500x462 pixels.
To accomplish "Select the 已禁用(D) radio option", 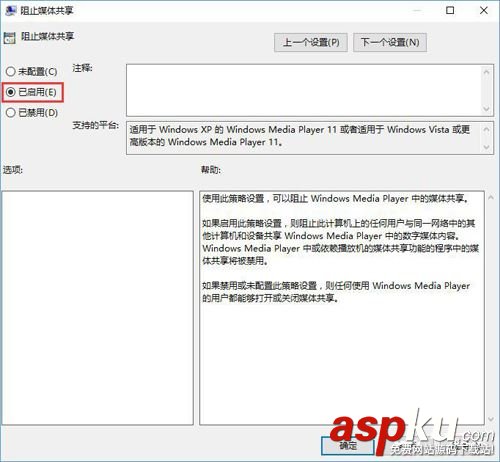I will pyautogui.click(x=32, y=113).
